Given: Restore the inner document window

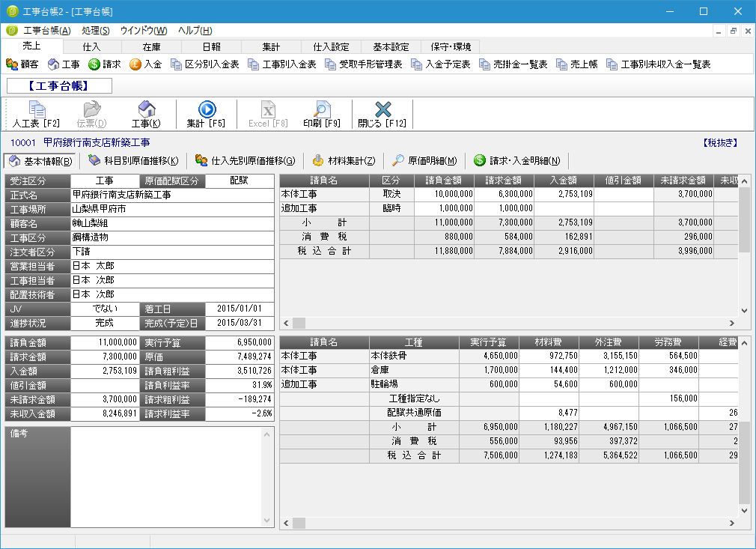Looking at the screenshot, I should coord(734,31).
